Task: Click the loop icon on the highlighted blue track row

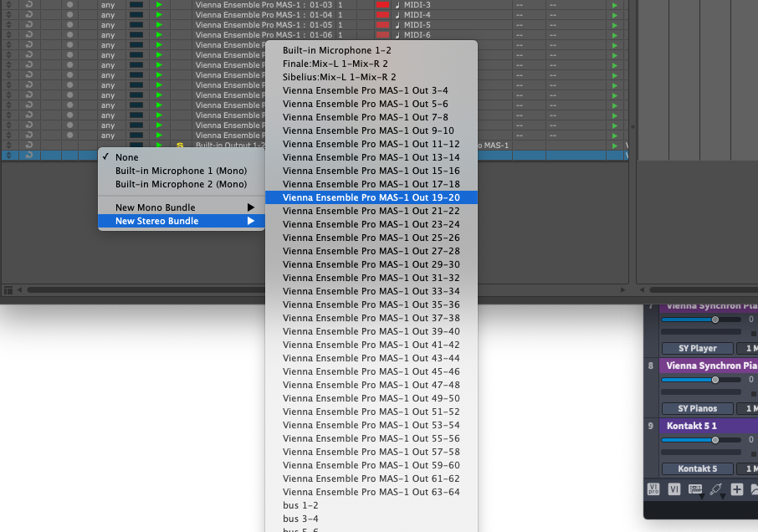Action: click(29, 155)
